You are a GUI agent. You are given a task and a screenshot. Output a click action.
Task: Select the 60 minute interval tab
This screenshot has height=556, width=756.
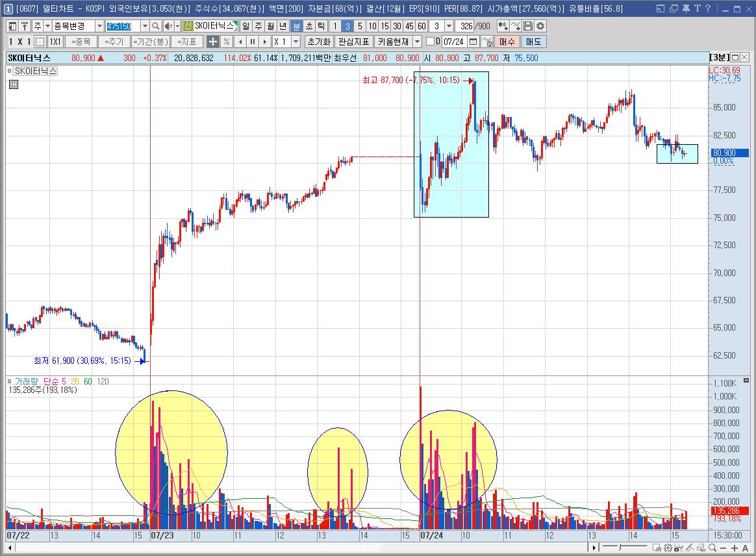pyautogui.click(x=422, y=26)
